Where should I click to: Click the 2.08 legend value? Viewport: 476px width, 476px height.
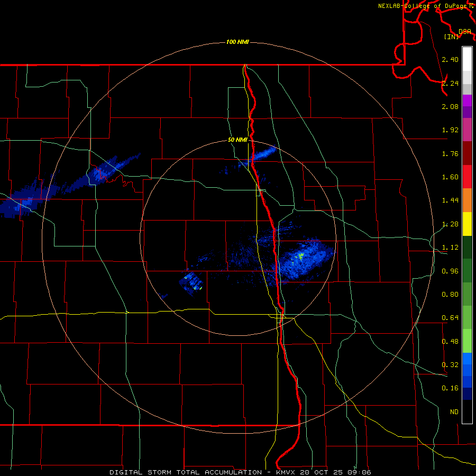(x=450, y=106)
